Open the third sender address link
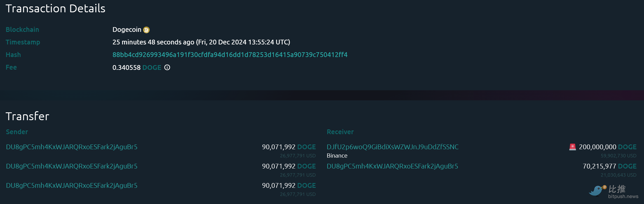The width and height of the screenshot is (644, 204). 72,186
